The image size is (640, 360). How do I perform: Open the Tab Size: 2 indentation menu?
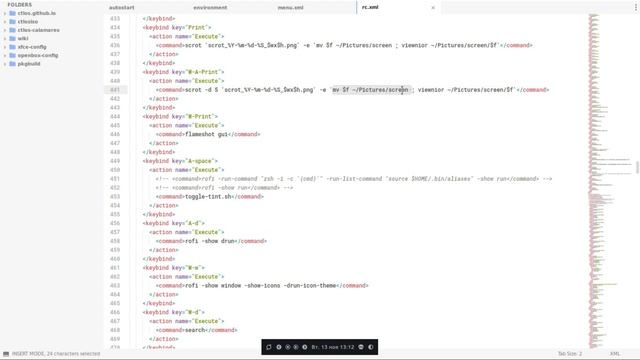(570, 353)
